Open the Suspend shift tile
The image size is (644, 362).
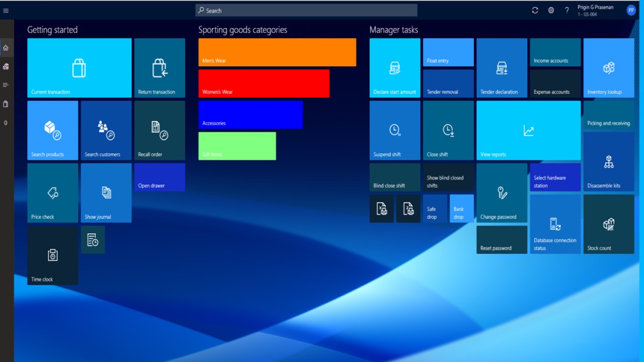395,130
